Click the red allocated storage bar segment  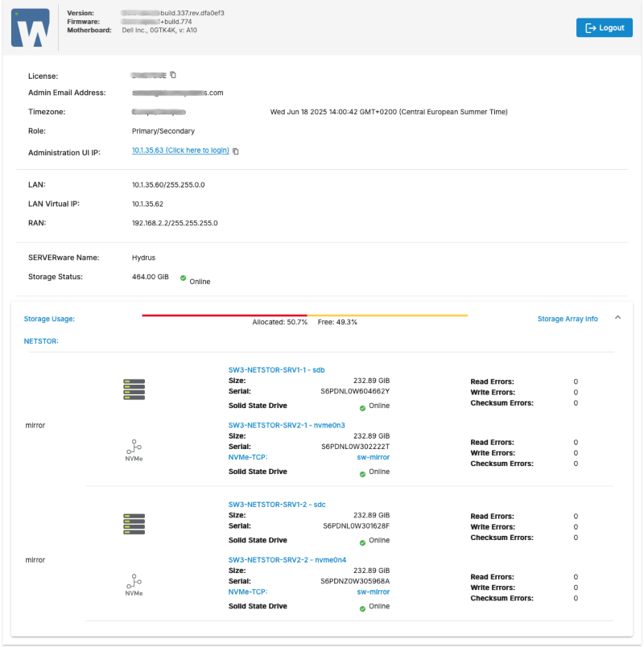coord(224,315)
